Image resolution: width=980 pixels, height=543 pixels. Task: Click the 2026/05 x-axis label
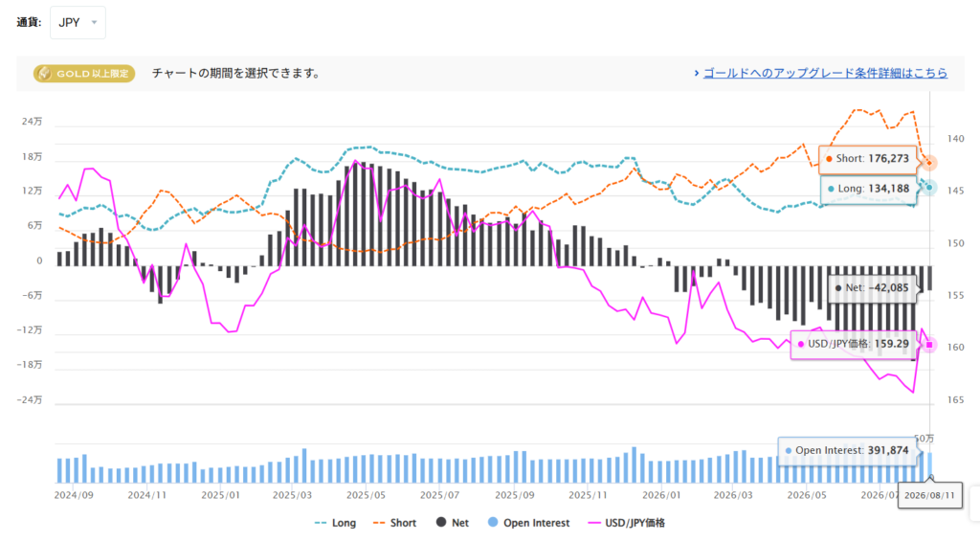[807, 495]
